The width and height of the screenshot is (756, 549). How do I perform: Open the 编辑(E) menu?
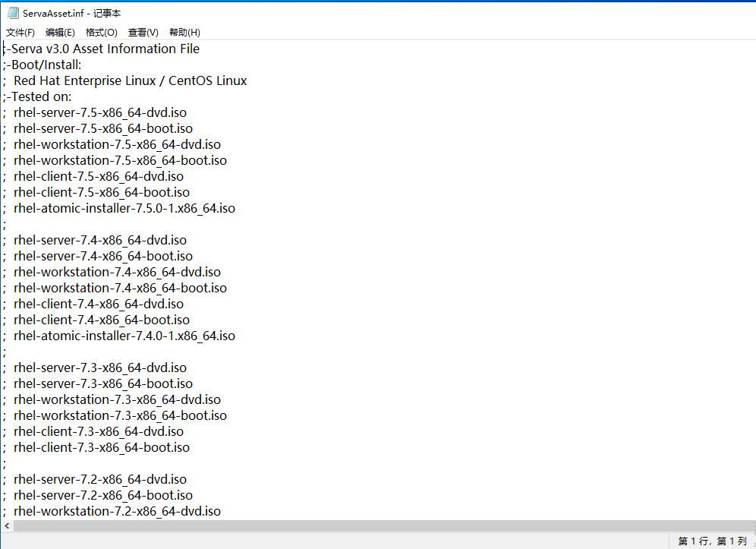pos(60,32)
